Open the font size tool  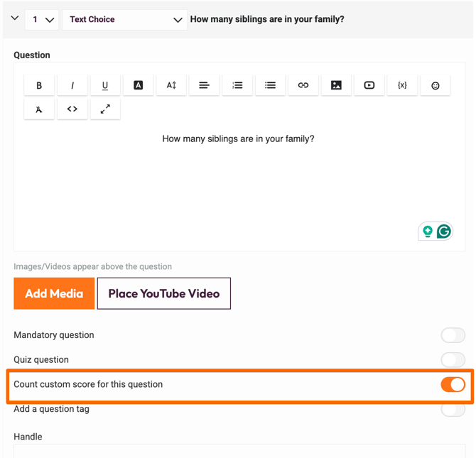point(171,85)
